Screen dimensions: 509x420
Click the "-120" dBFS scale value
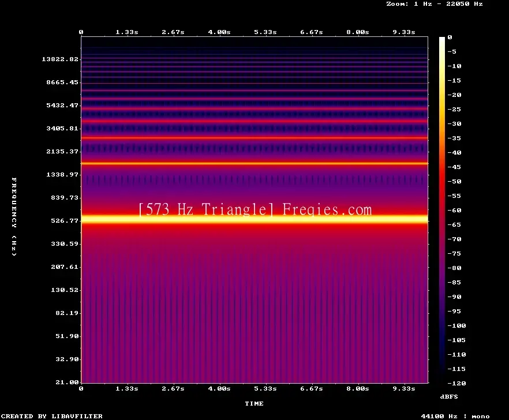(456, 383)
